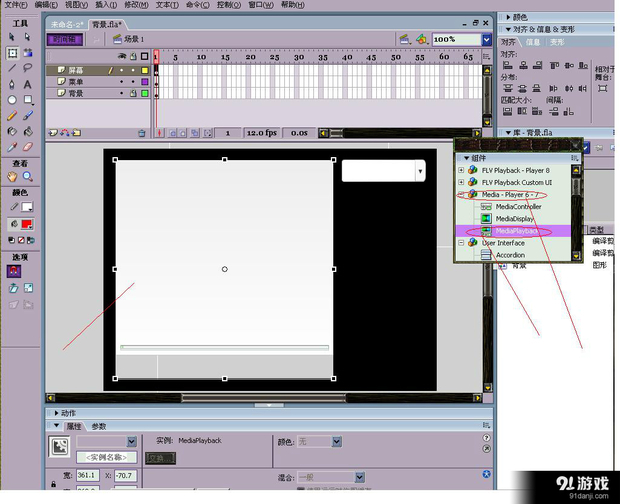
Task: Select the Line tool
Action: pos(12,68)
